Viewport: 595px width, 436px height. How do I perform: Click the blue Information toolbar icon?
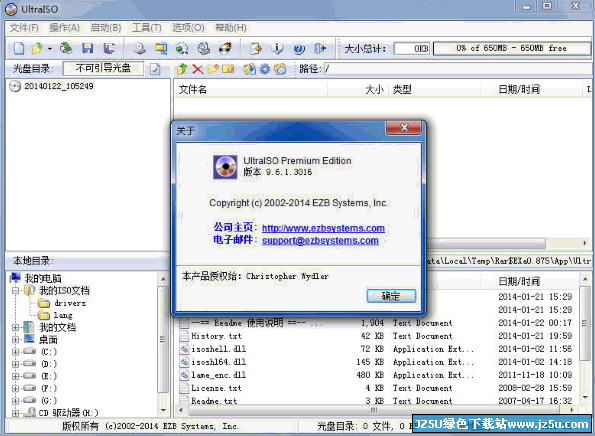[x=277, y=49]
